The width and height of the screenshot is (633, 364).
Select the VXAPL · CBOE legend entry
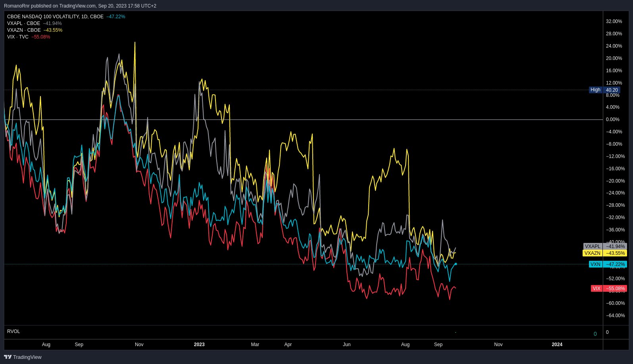pyautogui.click(x=24, y=23)
